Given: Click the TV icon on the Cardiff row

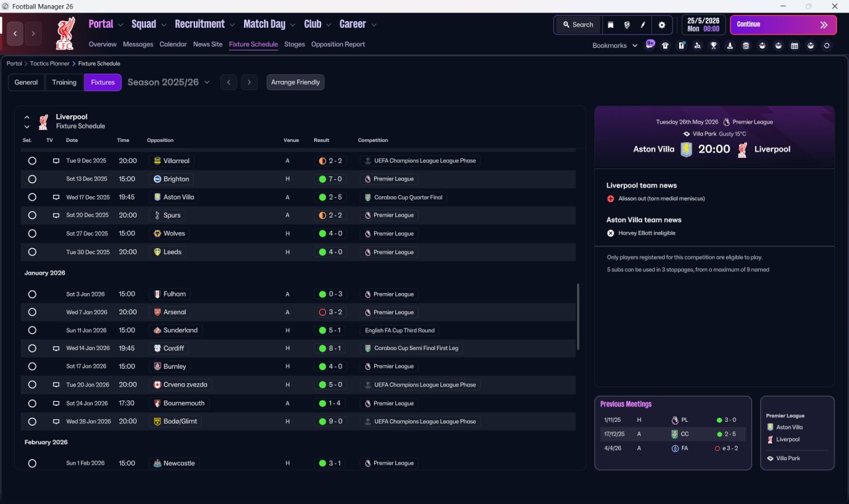Looking at the screenshot, I should tap(56, 348).
